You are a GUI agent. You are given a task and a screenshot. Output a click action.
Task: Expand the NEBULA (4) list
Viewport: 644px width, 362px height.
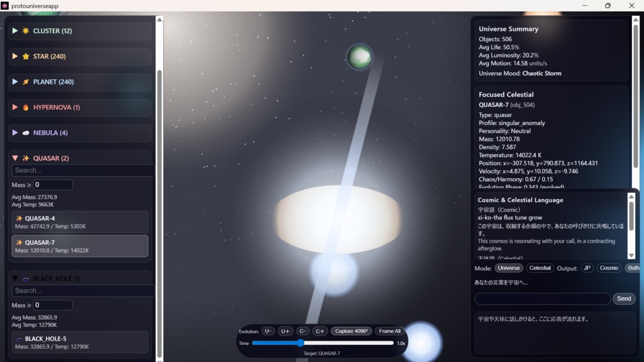[x=14, y=133]
